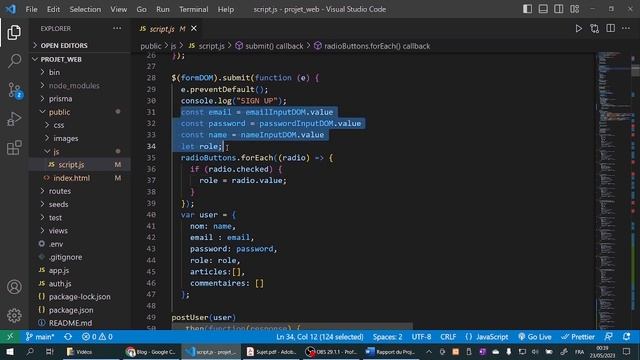Screen dimensions: 640x360
Task: Toggle the primary side bar layout icon
Action: pos(527,9)
